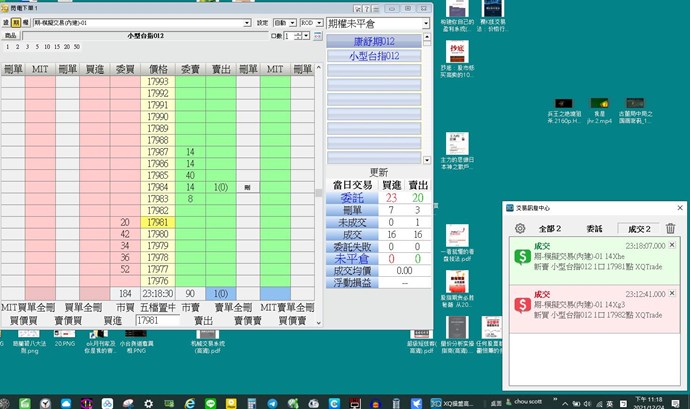Open the Telegram icon in the taskbar

273,402
